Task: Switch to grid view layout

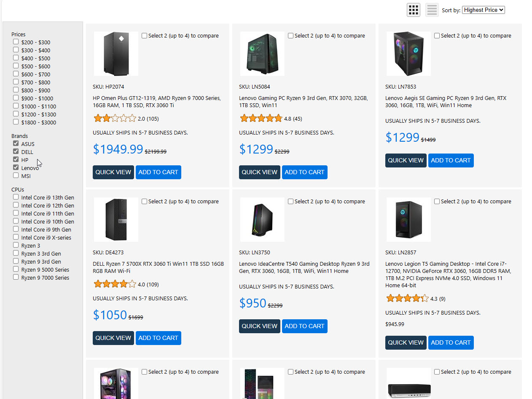Action: click(x=413, y=10)
